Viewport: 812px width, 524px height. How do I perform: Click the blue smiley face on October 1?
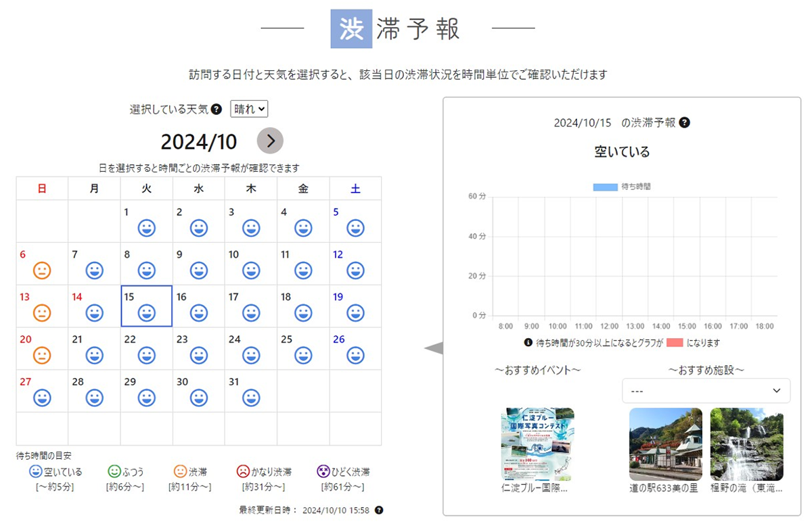(x=146, y=229)
